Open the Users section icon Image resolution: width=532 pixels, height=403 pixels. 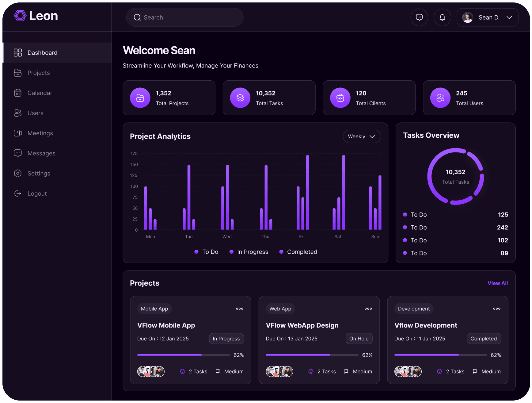(18, 113)
